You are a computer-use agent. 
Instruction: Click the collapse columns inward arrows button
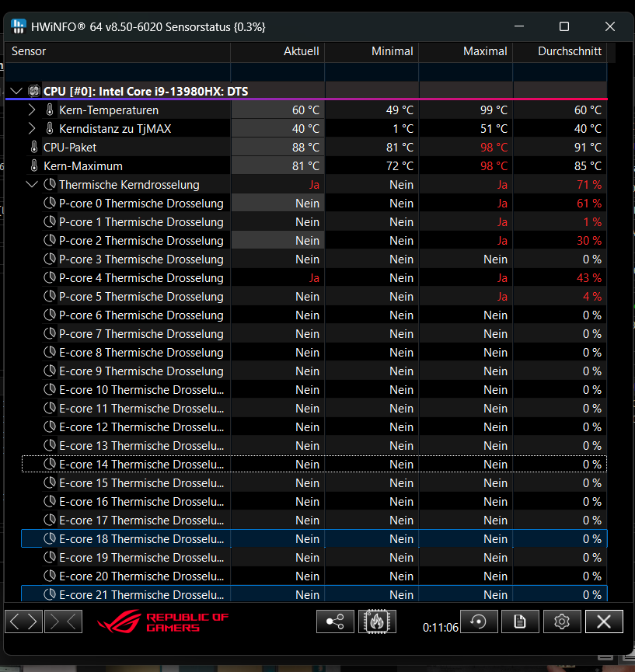pos(64,622)
